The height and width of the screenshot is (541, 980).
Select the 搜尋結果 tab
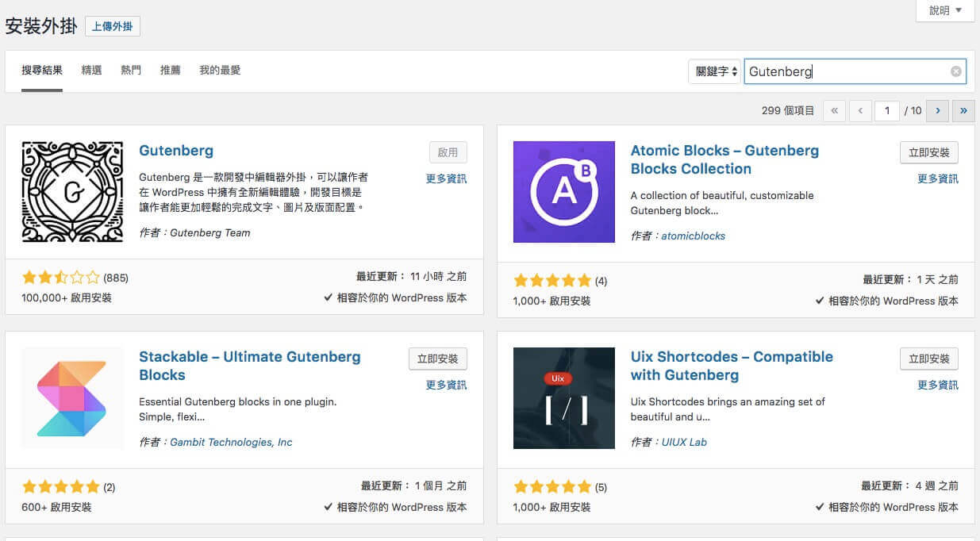pyautogui.click(x=42, y=70)
